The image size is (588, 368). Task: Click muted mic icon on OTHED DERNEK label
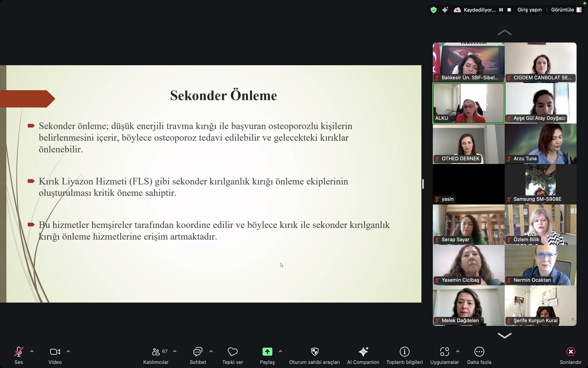click(x=437, y=159)
